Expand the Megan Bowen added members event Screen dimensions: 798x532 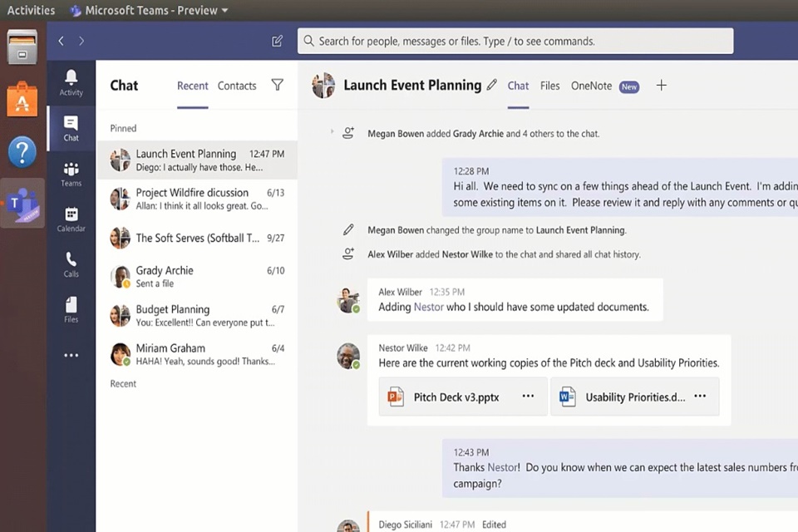point(332,131)
